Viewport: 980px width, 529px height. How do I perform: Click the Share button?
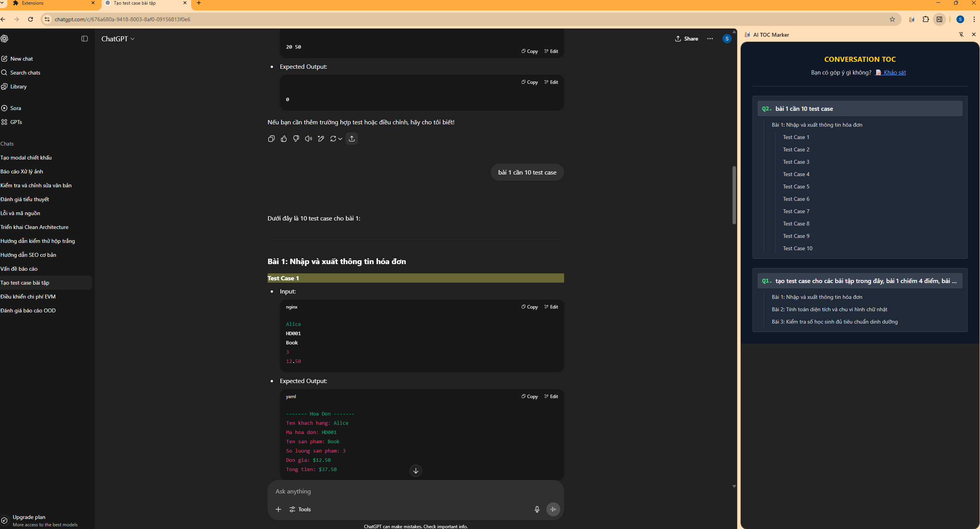tap(687, 39)
